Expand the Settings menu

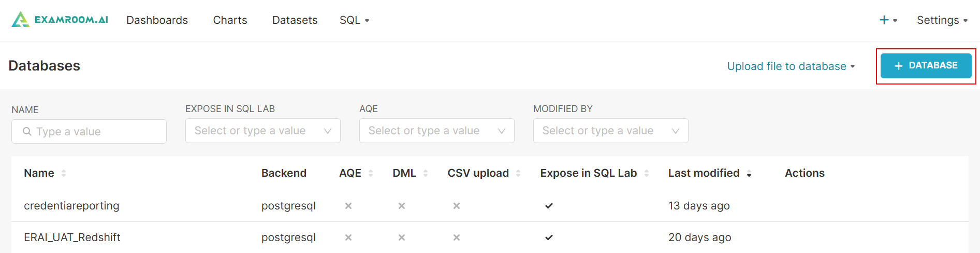942,20
